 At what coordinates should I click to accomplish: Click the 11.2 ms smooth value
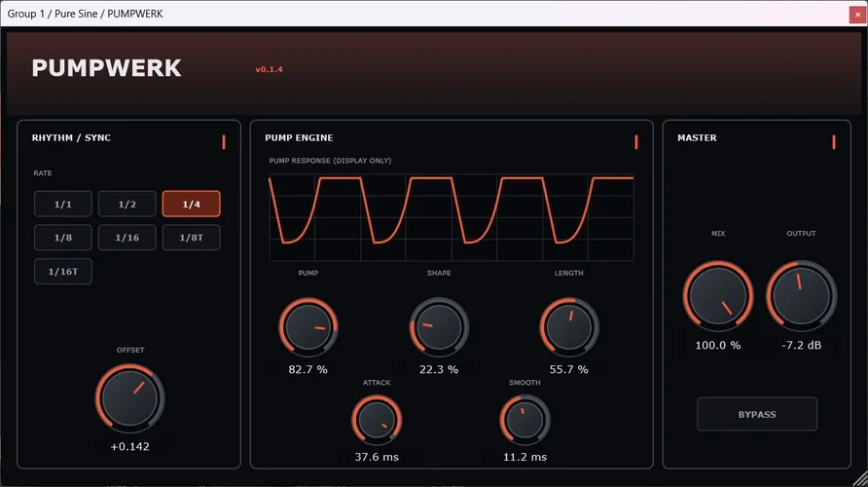coord(524,457)
